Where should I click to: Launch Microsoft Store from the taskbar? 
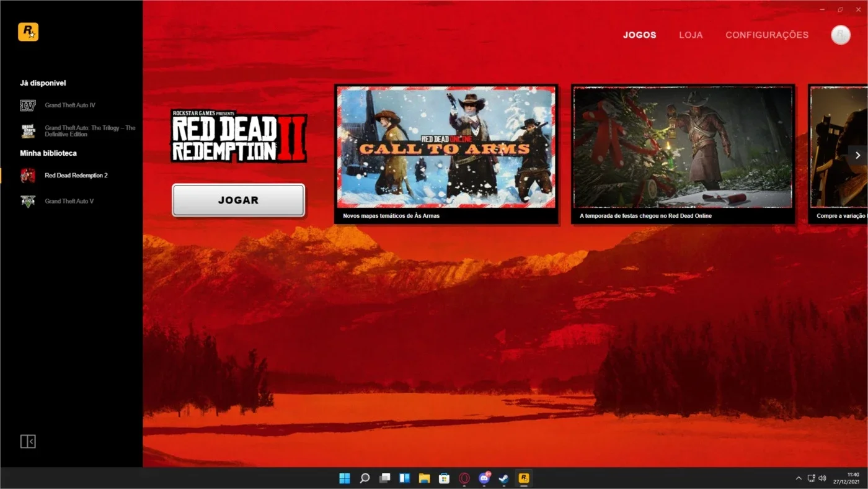[x=444, y=478]
